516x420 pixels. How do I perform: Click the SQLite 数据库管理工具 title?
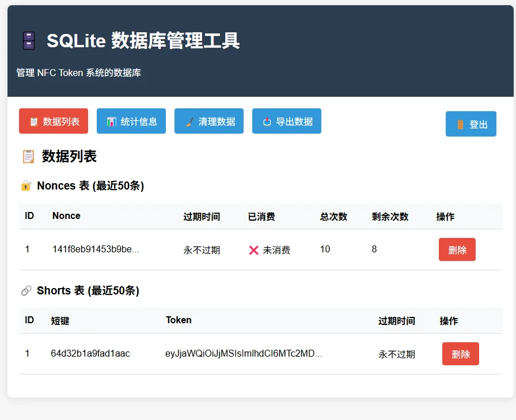(x=143, y=41)
